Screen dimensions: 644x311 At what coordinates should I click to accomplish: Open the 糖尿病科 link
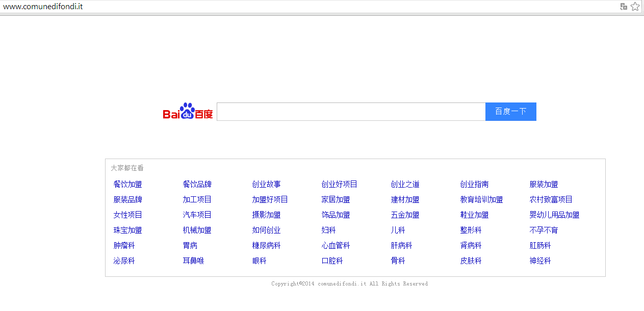[x=267, y=246]
